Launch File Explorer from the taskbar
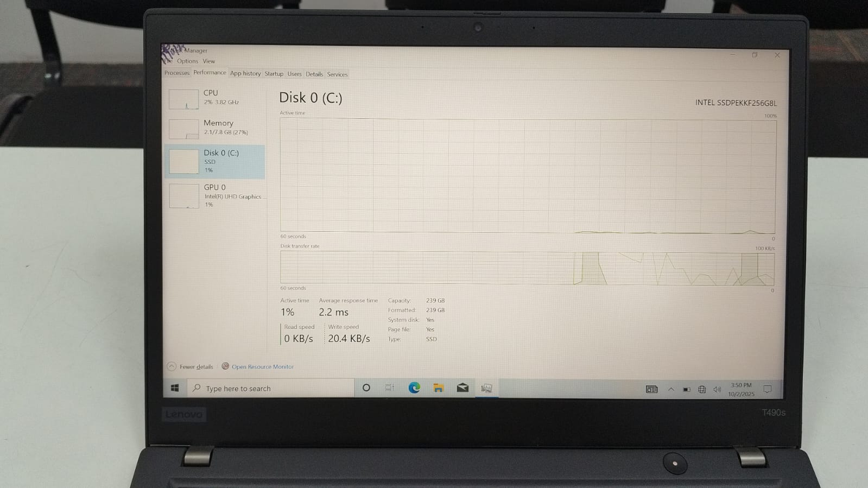Screen dimensions: 868x488 point(438,388)
